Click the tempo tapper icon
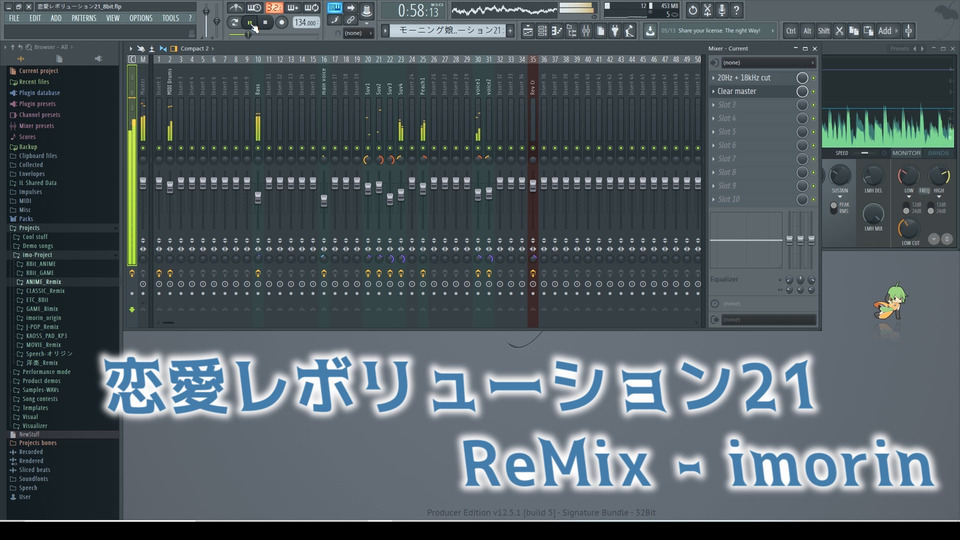Image resolution: width=960 pixels, height=540 pixels. tap(629, 31)
